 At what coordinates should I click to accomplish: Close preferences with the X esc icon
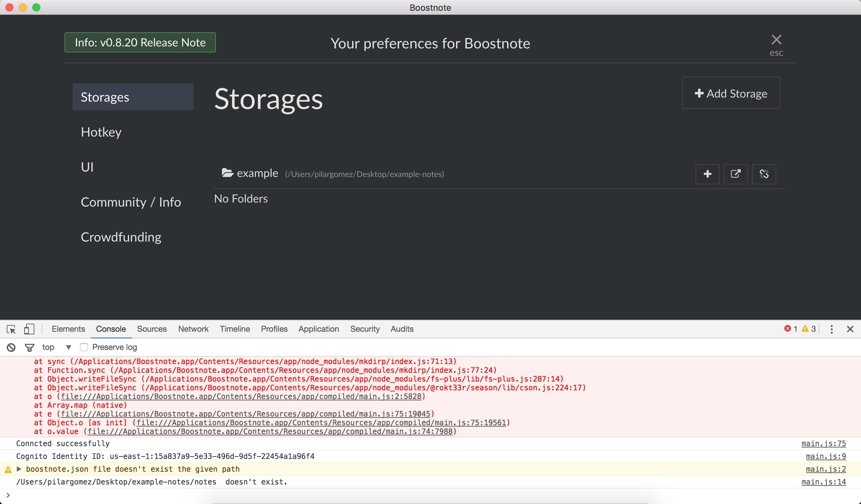[776, 40]
